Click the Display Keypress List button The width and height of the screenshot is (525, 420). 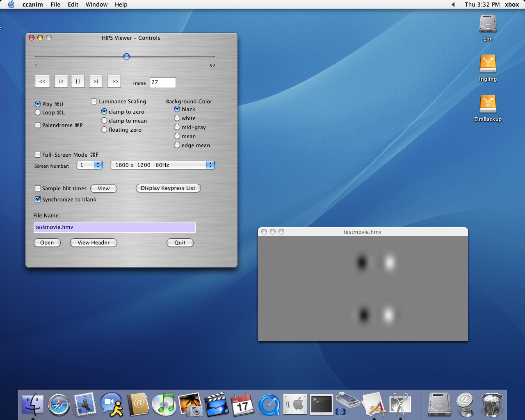168,188
